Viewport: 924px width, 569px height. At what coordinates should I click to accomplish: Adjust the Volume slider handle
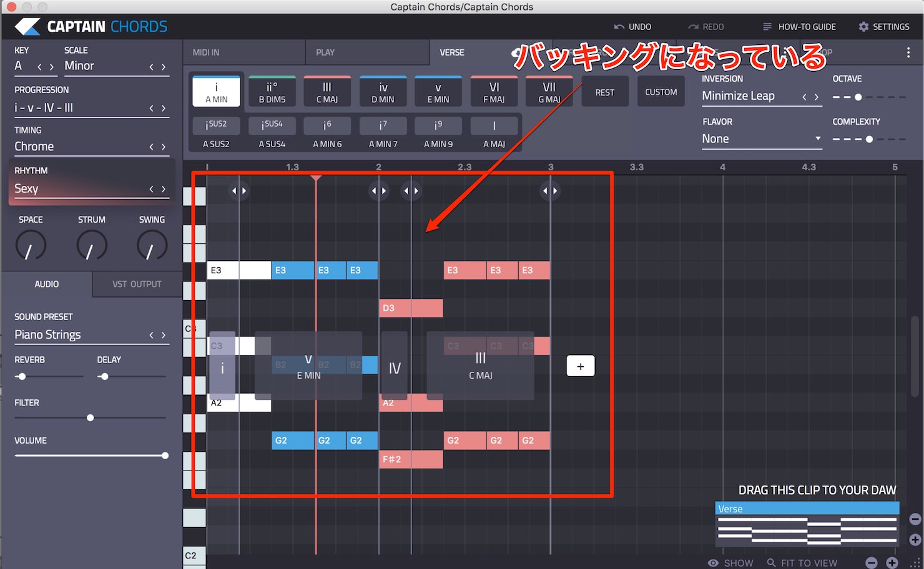(165, 456)
